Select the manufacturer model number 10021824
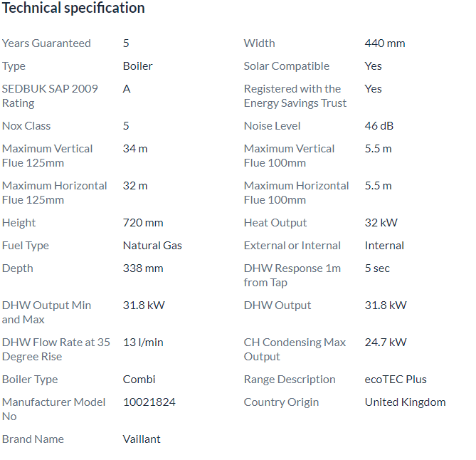 [149, 402]
